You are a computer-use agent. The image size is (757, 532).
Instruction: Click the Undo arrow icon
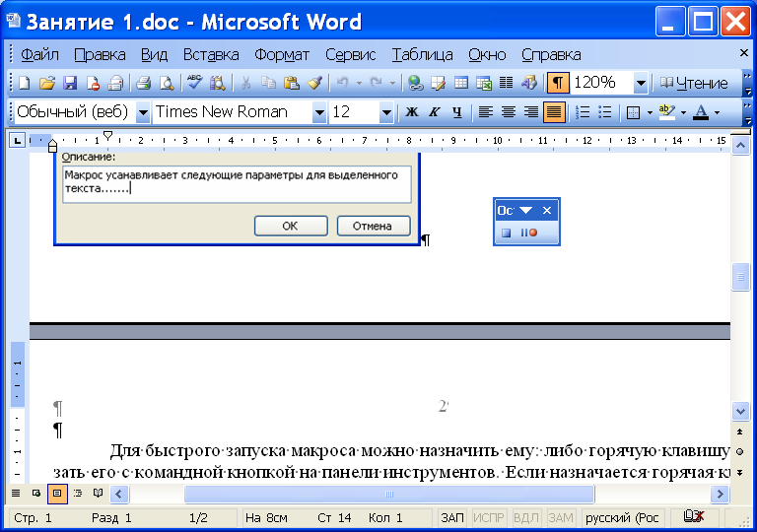pyautogui.click(x=342, y=83)
